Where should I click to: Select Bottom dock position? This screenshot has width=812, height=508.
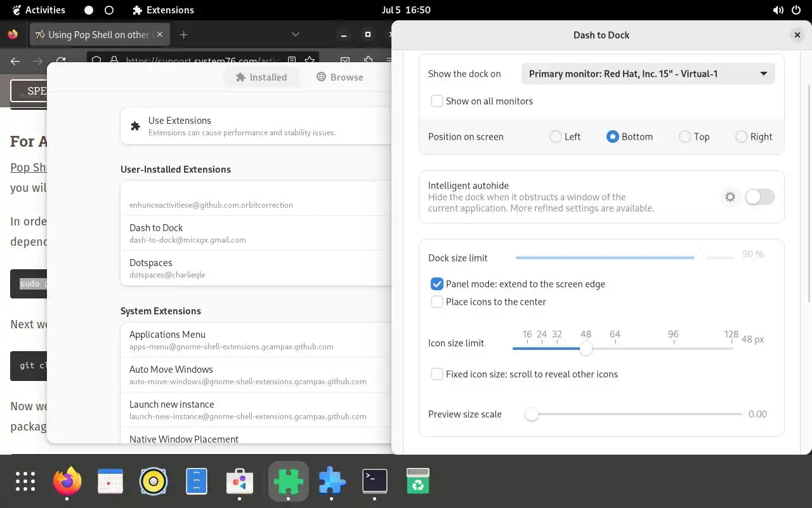(x=613, y=137)
